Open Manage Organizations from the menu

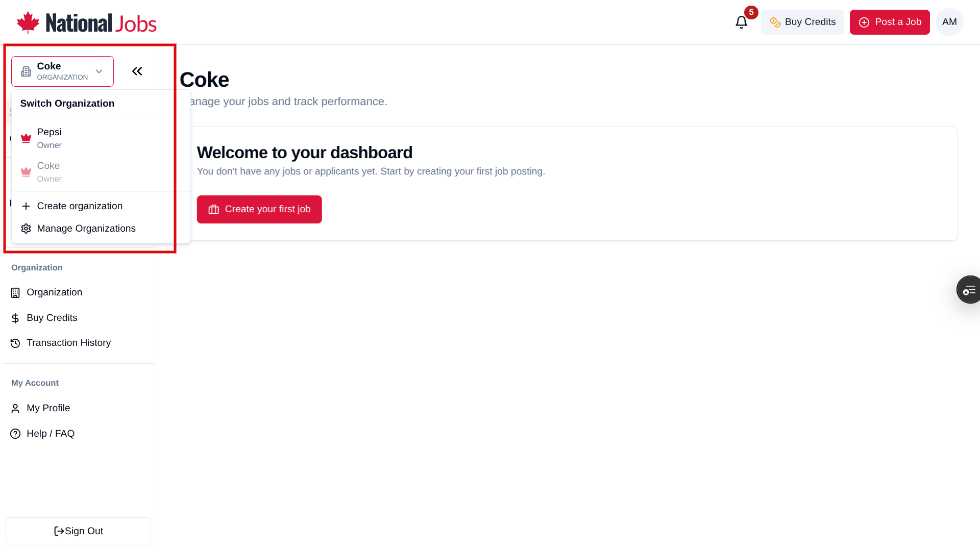pyautogui.click(x=101, y=229)
